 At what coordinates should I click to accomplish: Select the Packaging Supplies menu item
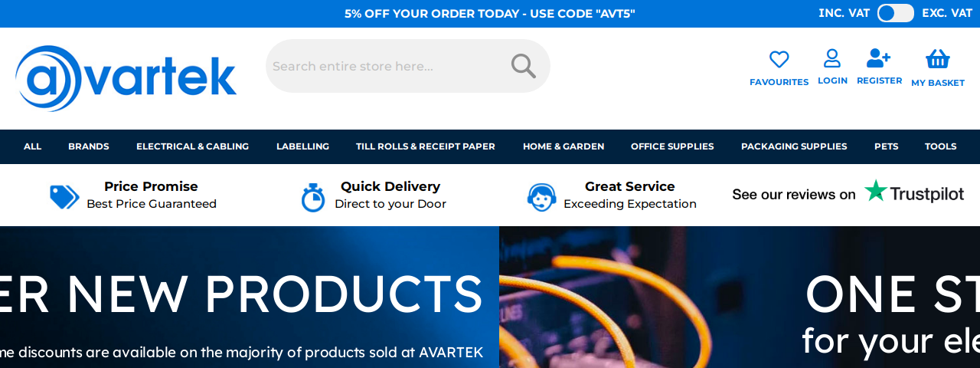794,146
